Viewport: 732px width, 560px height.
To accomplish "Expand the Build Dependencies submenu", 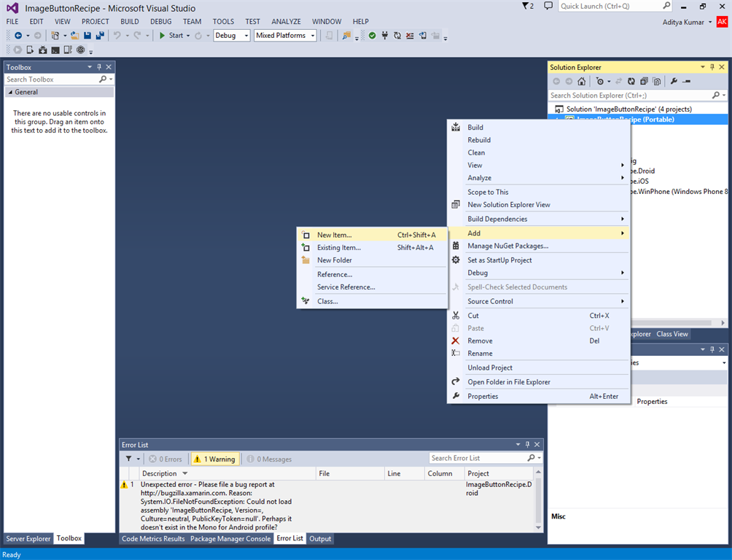I will (539, 219).
